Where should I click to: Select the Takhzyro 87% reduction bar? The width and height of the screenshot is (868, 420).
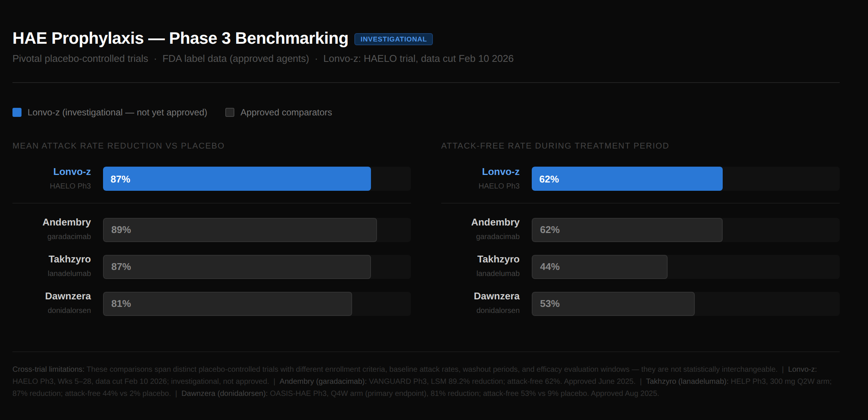[237, 267]
